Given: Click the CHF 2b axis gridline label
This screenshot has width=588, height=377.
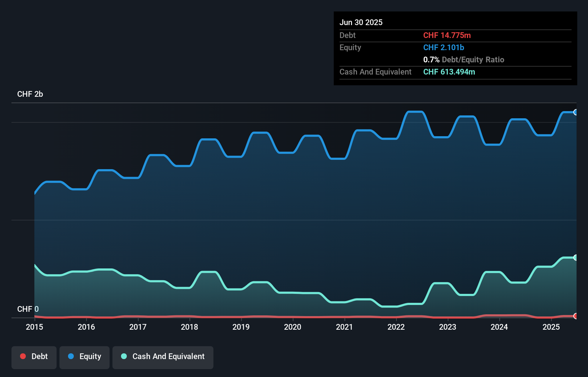Looking at the screenshot, I should point(30,94).
